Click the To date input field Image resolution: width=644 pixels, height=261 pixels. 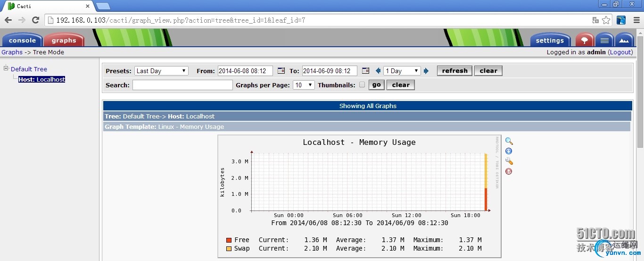330,71
